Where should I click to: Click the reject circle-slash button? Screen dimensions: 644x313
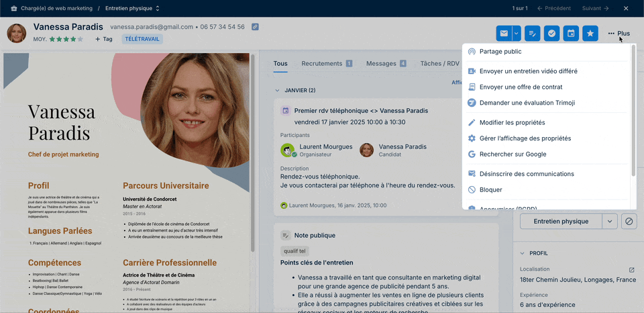click(629, 221)
